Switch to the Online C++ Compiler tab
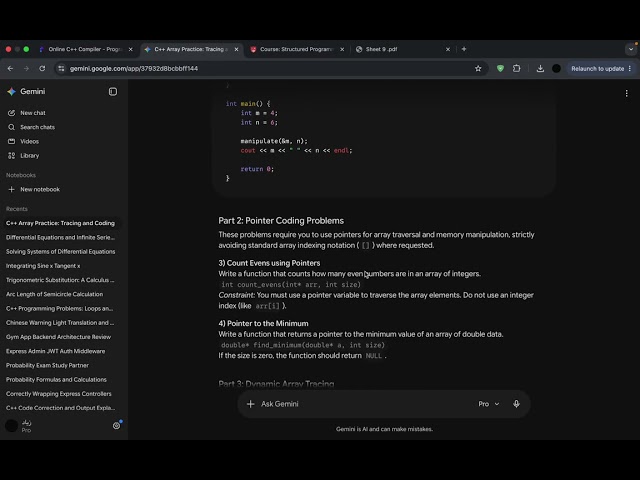640x480 pixels. pyautogui.click(x=85, y=49)
